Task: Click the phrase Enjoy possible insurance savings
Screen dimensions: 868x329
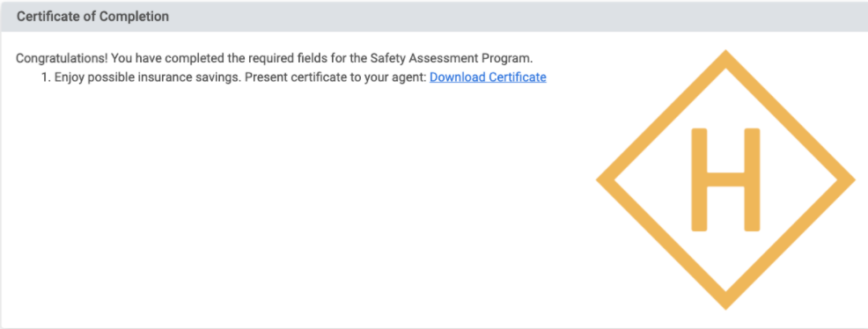Action: (x=148, y=77)
